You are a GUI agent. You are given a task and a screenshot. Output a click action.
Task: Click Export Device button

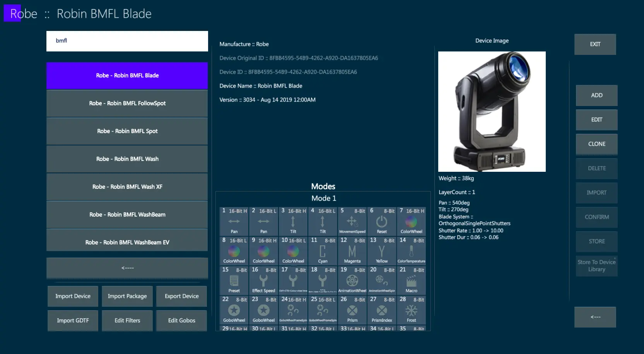(181, 296)
